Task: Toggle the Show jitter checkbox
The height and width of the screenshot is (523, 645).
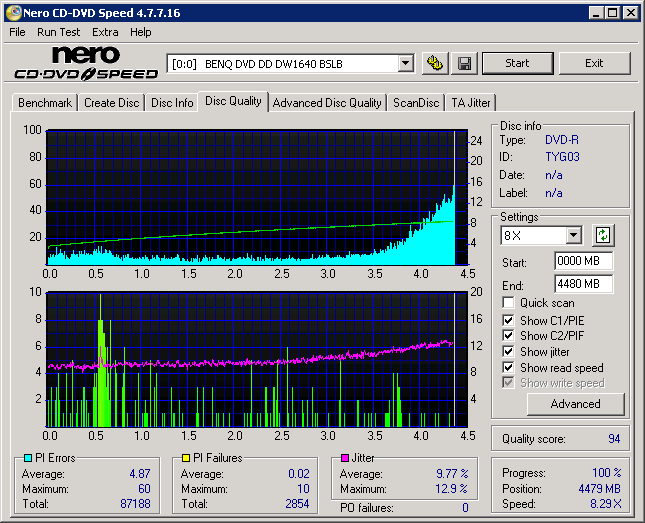Action: tap(509, 352)
